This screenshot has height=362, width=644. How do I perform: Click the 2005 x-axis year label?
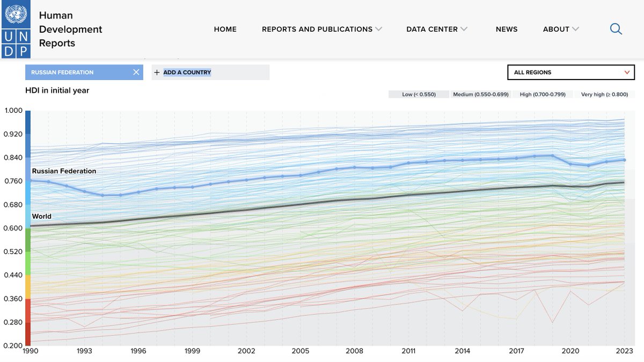tap(301, 351)
